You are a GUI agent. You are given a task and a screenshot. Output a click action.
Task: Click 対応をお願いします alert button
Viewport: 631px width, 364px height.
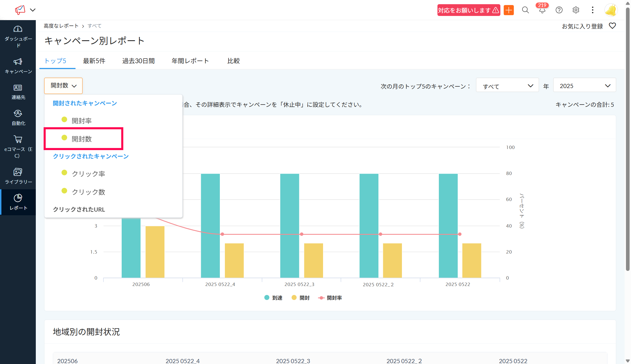coord(468,10)
